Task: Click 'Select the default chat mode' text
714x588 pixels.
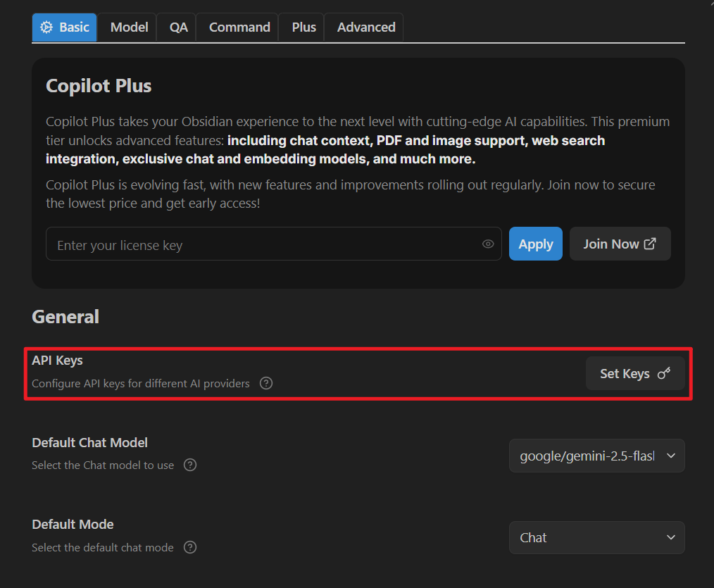Action: 103,547
